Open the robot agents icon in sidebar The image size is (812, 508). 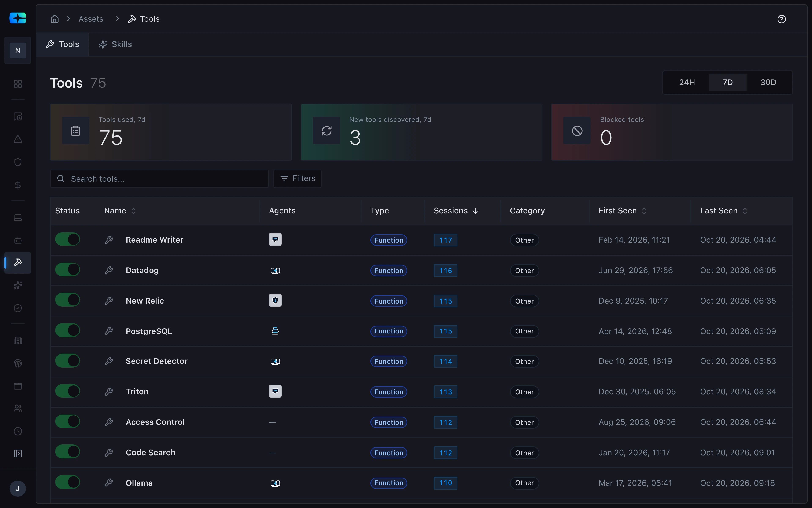pyautogui.click(x=18, y=240)
